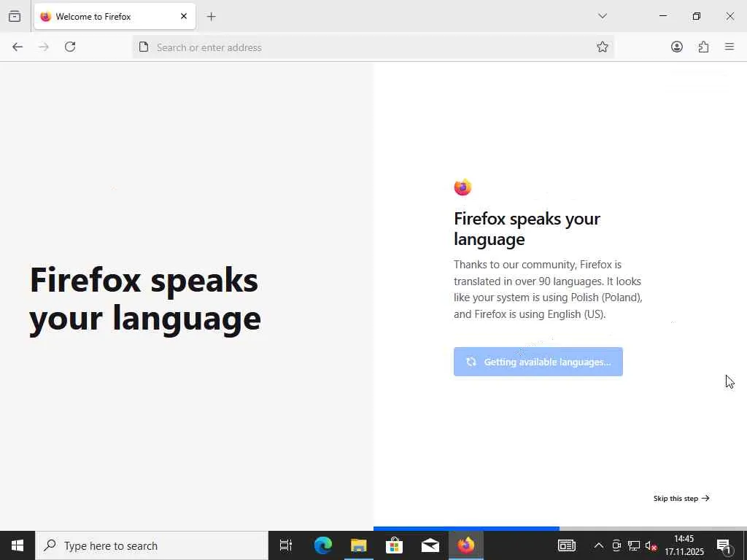Click the muted volume tray icon
Viewport: 747px width, 560px height.
tap(651, 545)
